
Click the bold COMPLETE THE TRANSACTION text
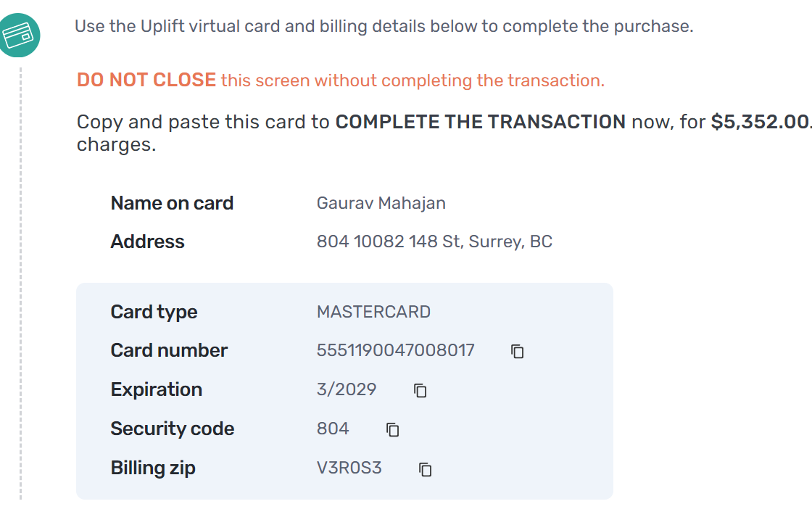coord(480,122)
